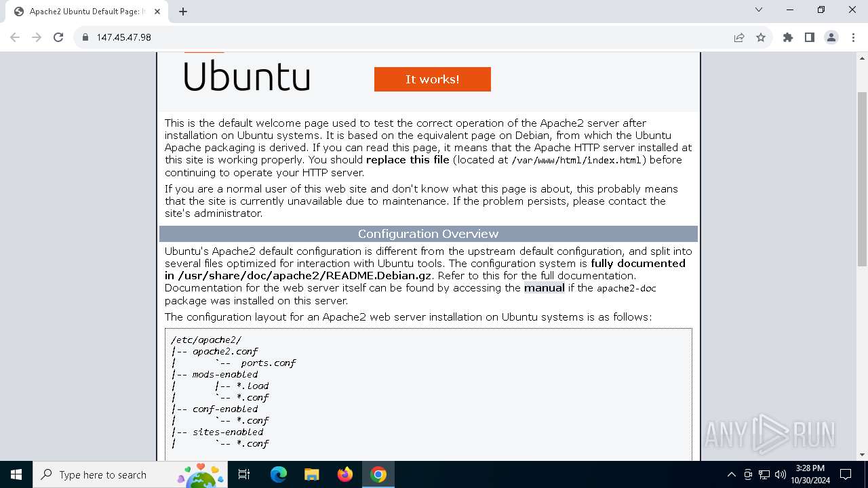Click the apache2-doc package name
This screenshot has height=488, width=868.
627,288
